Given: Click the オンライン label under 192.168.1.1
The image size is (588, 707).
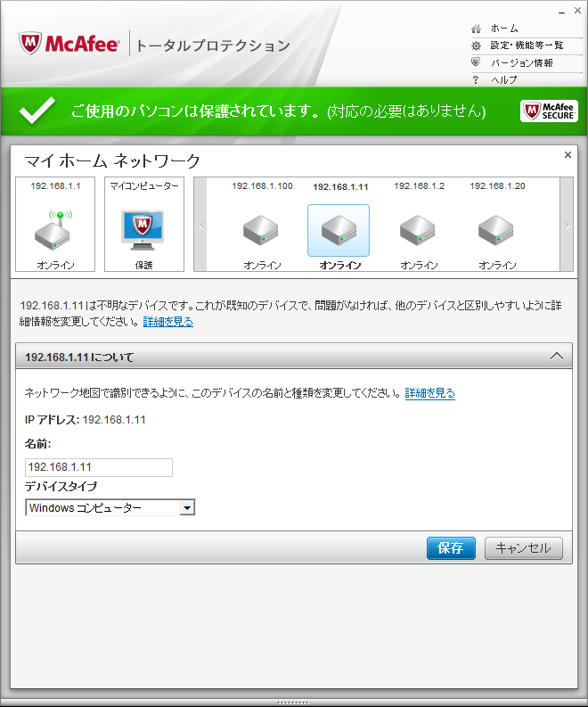Looking at the screenshot, I should point(55,265).
